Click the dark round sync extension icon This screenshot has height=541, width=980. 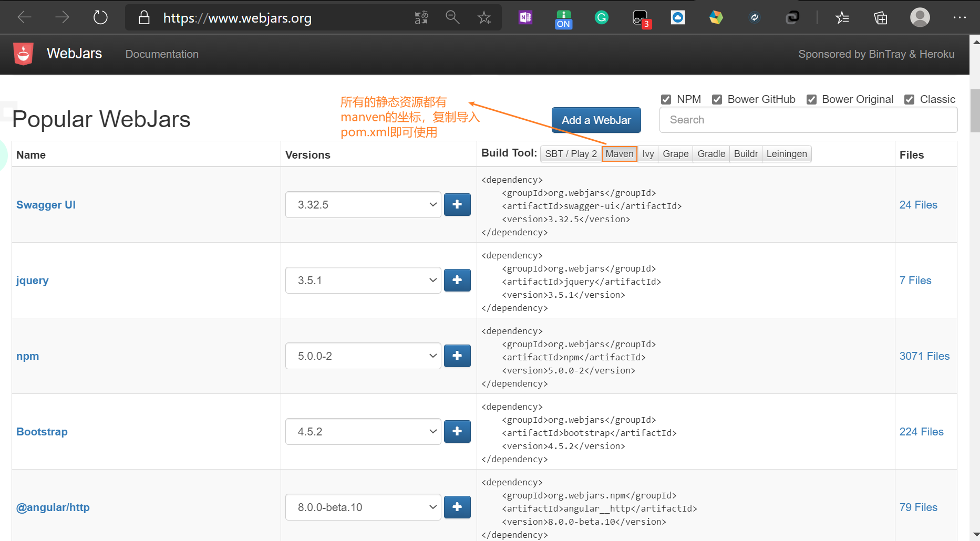point(755,18)
